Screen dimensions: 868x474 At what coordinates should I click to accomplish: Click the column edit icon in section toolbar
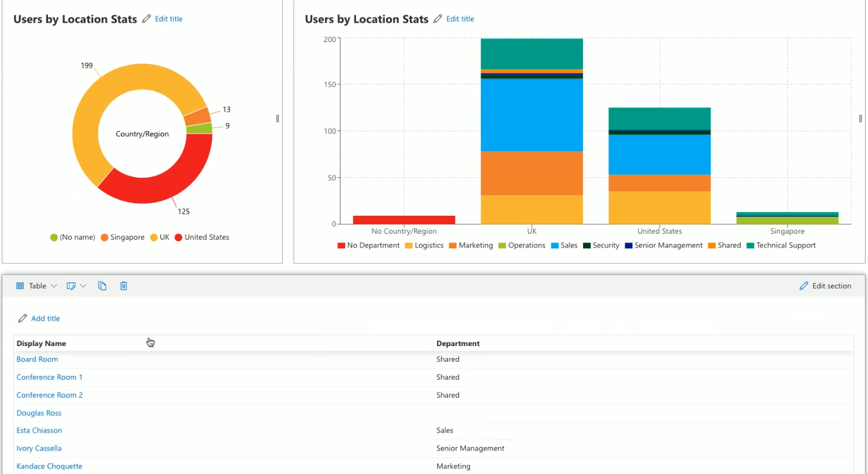(71, 286)
